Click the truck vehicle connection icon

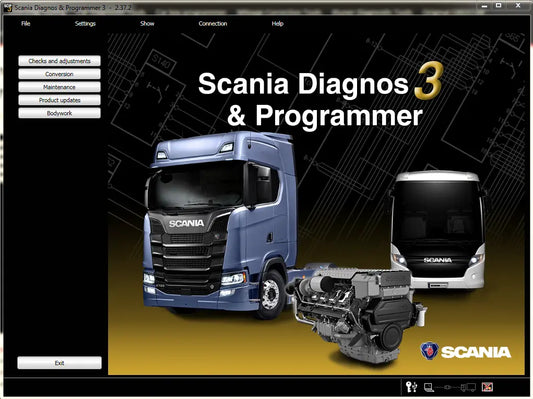468,387
